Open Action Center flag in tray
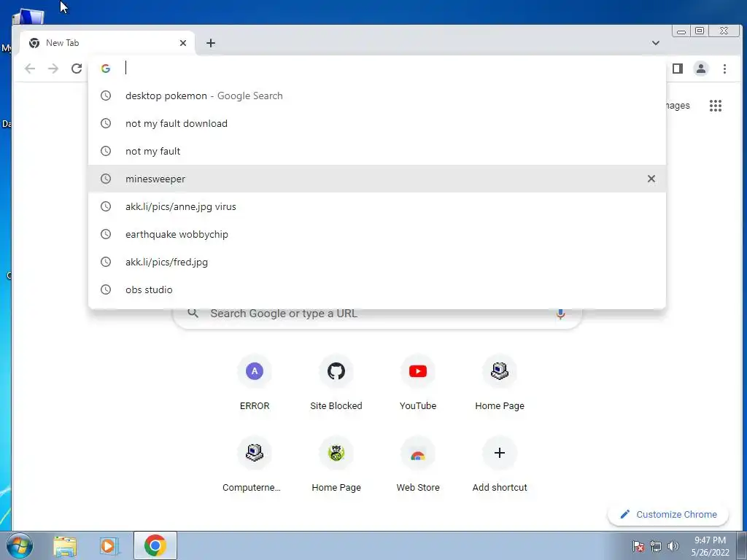The width and height of the screenshot is (747, 560). click(638, 546)
